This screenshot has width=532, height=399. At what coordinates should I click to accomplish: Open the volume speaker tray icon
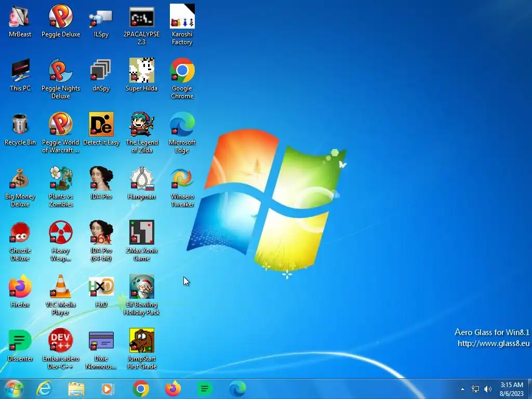point(488,389)
